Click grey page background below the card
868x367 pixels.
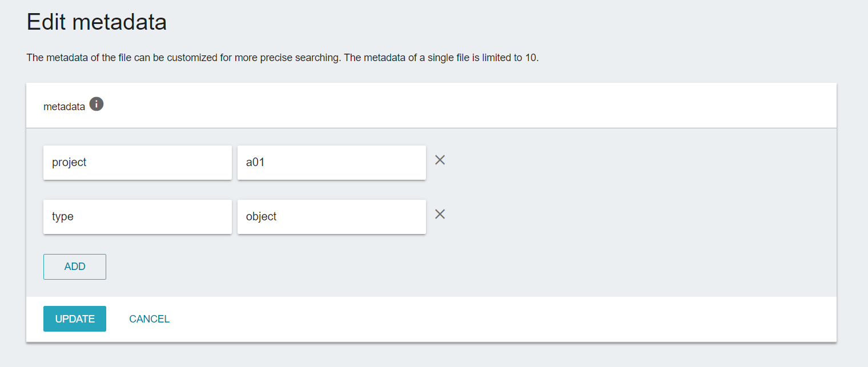click(434, 356)
